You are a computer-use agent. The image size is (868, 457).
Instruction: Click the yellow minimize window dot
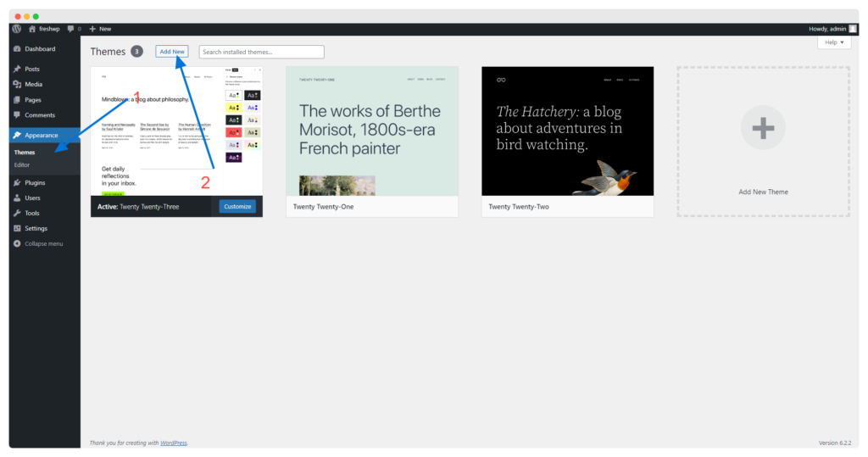[x=26, y=17]
